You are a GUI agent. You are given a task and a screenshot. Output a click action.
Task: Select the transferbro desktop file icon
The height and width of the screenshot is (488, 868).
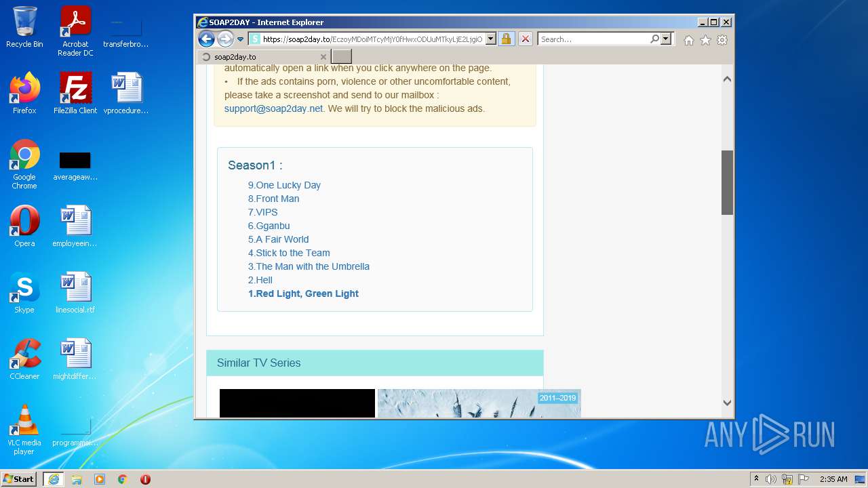click(x=126, y=31)
